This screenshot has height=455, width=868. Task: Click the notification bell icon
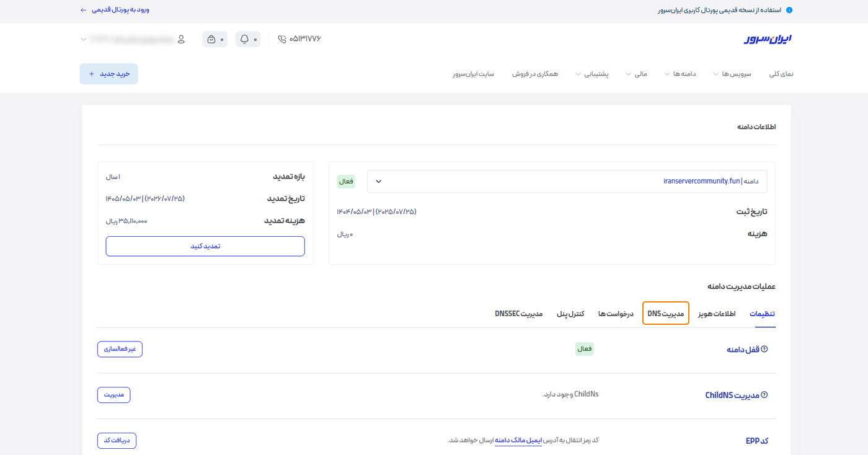click(x=244, y=39)
